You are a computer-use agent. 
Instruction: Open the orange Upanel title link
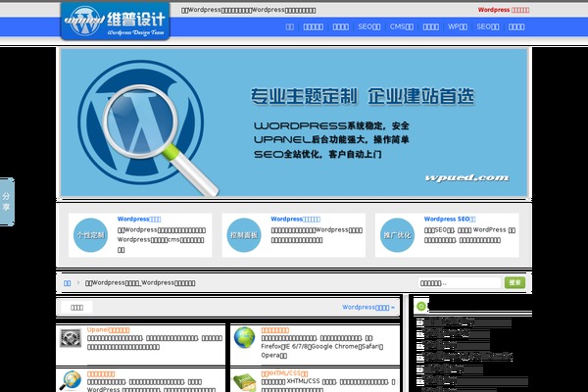click(109, 330)
